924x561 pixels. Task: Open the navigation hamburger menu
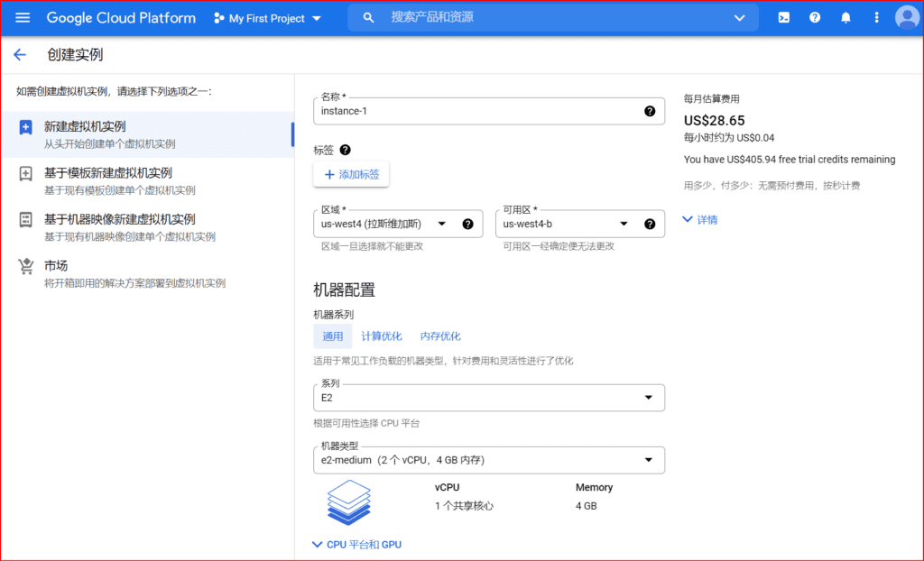coord(22,17)
